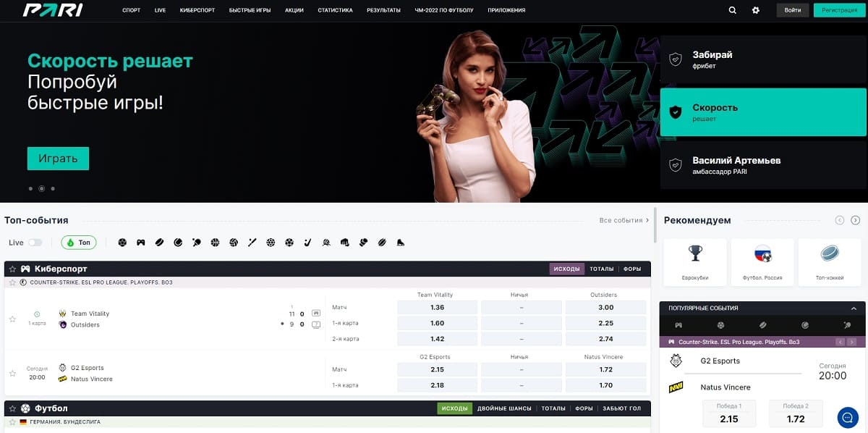
Task: Filter top events by football icon
Action: [122, 243]
